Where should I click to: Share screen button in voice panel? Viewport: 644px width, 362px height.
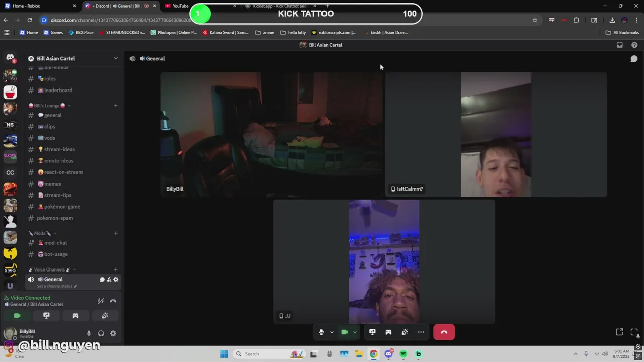point(46,316)
